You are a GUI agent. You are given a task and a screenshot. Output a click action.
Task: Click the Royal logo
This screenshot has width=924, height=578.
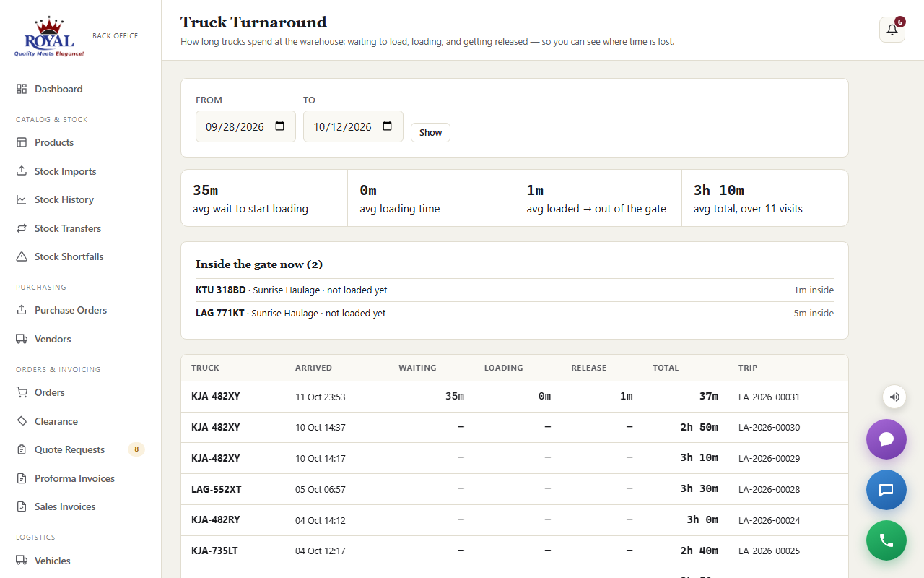pos(49,36)
